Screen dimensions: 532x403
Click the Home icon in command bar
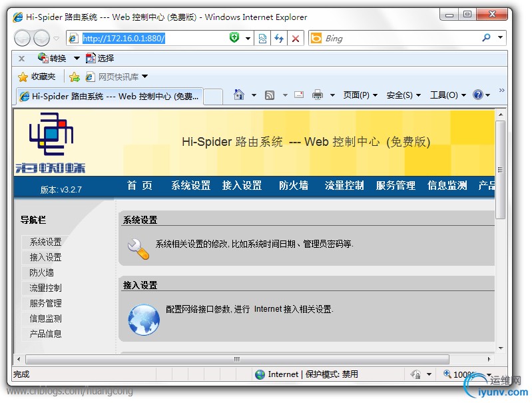tap(239, 95)
